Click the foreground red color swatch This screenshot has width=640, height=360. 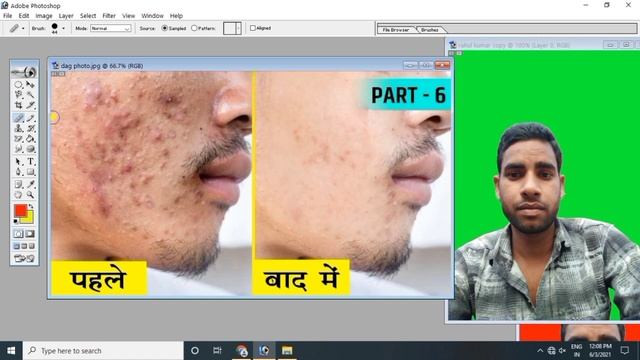(x=20, y=211)
